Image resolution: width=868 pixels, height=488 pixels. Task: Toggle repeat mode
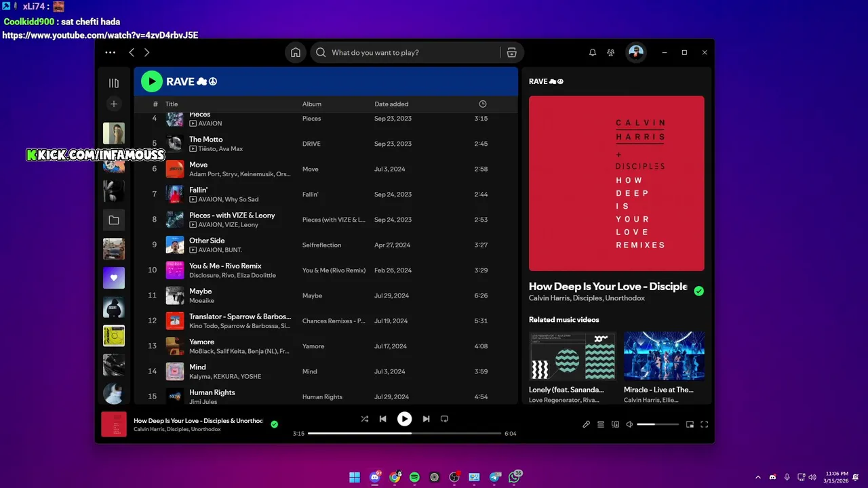coord(445,419)
